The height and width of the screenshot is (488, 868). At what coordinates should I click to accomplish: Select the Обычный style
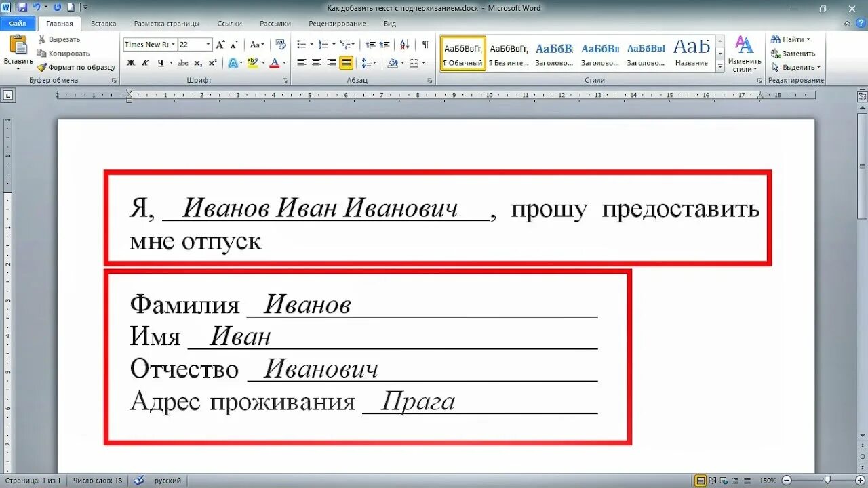pyautogui.click(x=463, y=54)
